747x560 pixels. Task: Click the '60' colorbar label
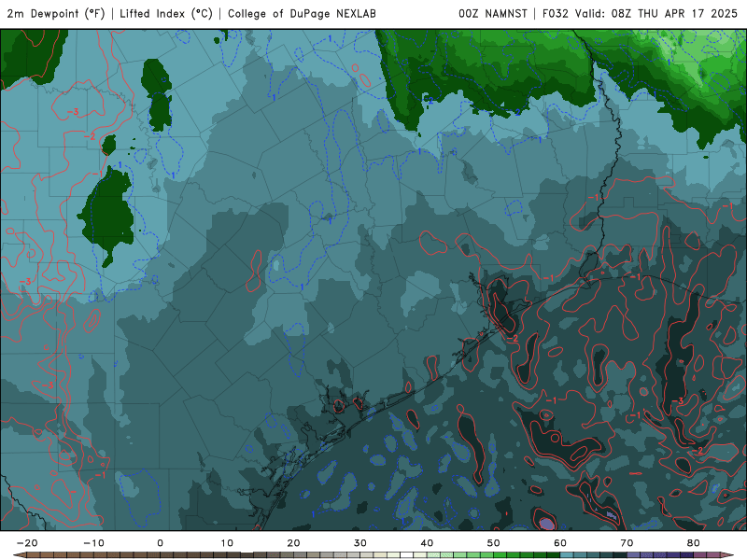pyautogui.click(x=560, y=543)
